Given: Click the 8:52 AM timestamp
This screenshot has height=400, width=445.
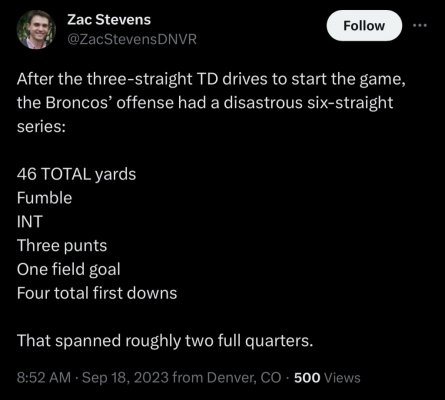Looking at the screenshot, I should 44,378.
